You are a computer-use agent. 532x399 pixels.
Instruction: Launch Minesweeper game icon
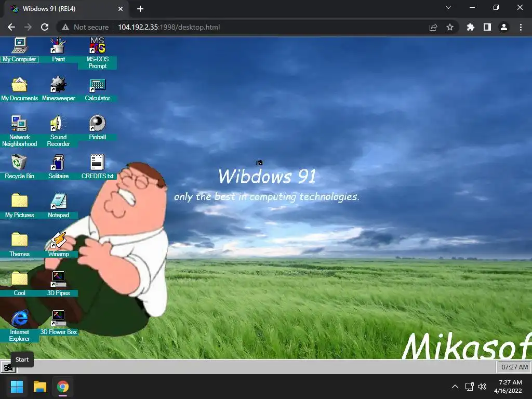[58, 89]
